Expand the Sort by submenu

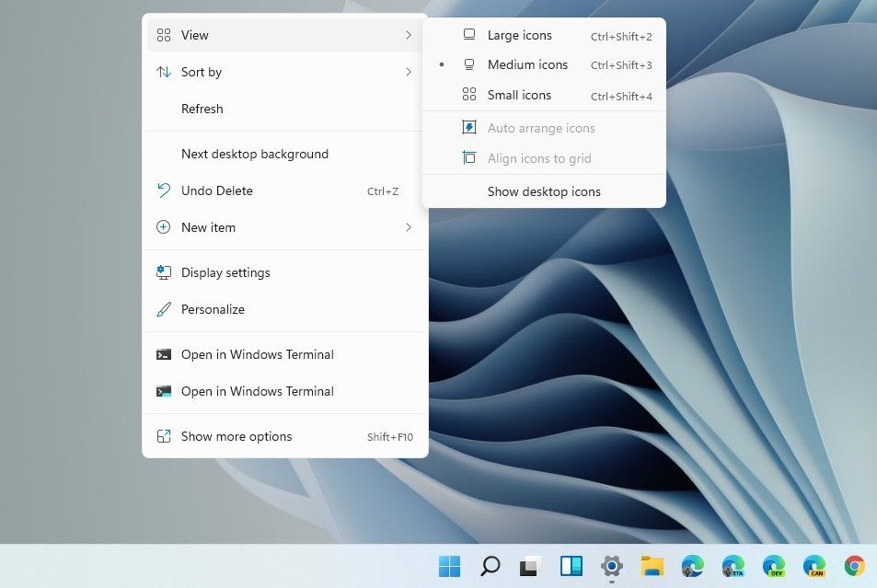409,72
